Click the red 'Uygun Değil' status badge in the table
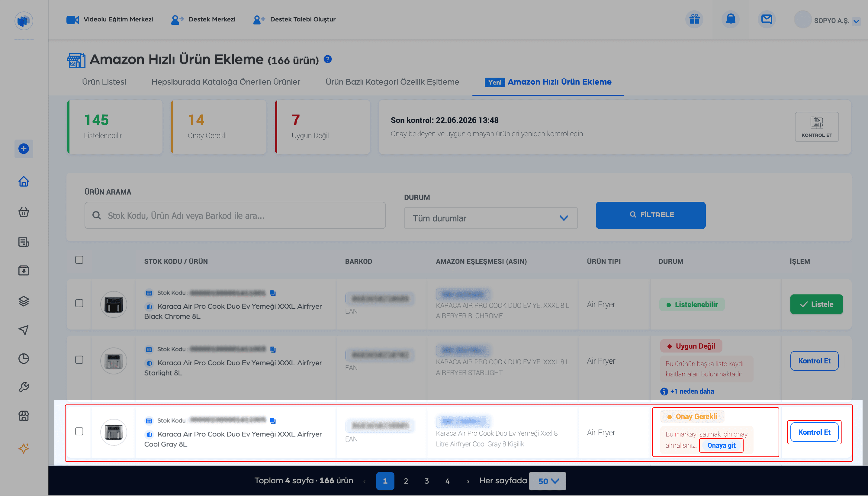 point(691,346)
